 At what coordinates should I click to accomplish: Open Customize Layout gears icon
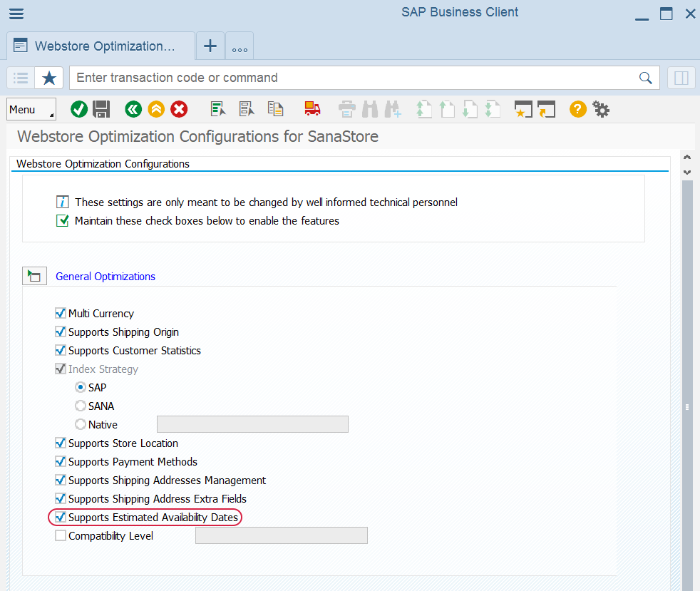601,109
